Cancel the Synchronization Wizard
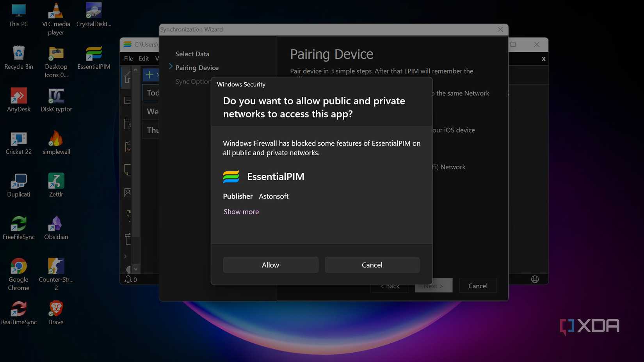644x362 pixels. (478, 286)
